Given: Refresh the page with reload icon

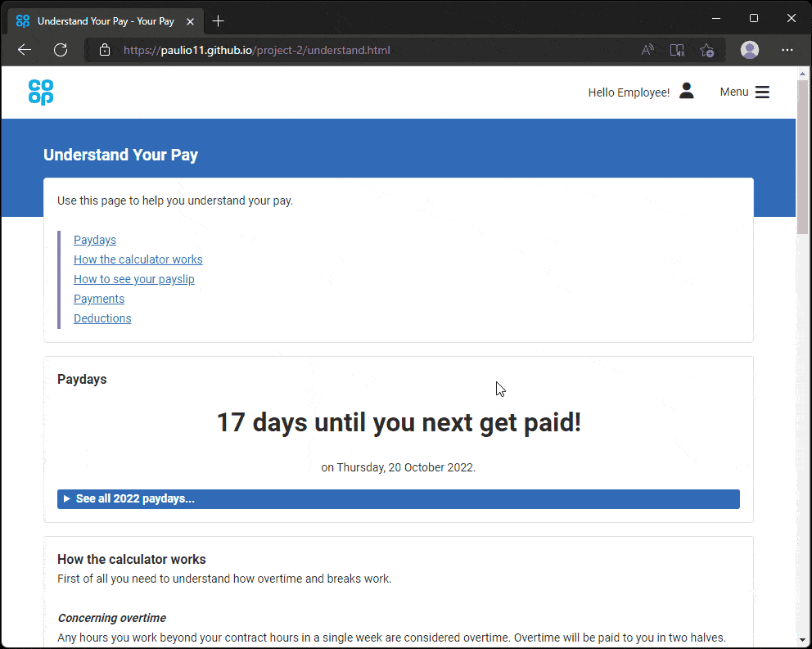Looking at the screenshot, I should point(61,50).
